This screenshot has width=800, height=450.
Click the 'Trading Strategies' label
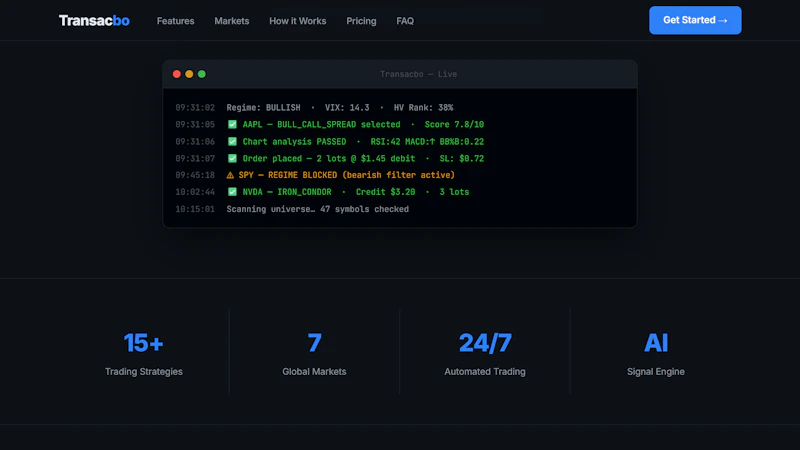144,371
